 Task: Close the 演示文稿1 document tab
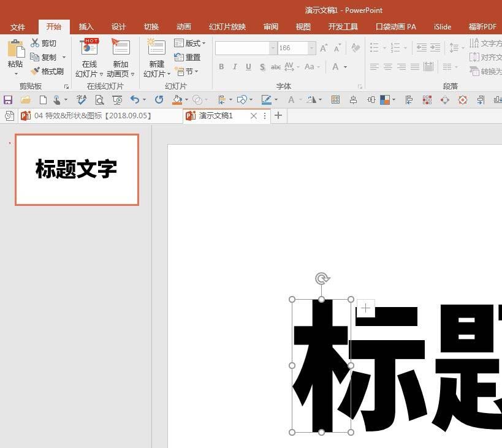coord(254,116)
